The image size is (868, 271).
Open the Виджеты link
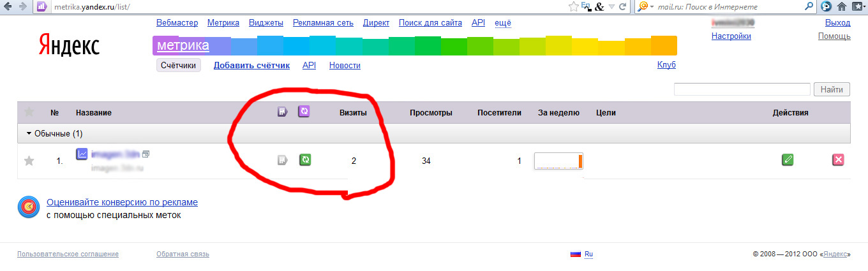266,23
